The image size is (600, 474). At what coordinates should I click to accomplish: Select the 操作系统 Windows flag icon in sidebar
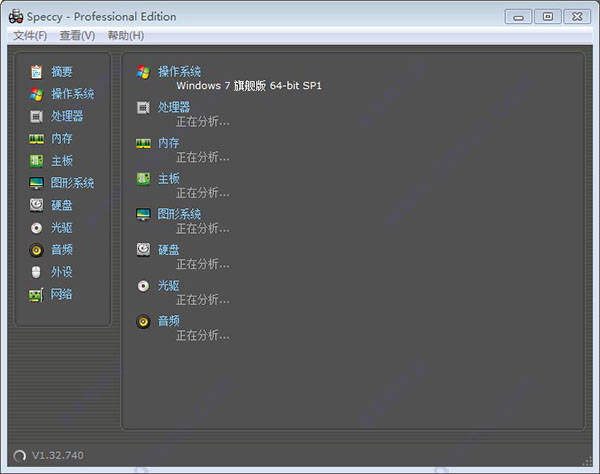[x=36, y=94]
